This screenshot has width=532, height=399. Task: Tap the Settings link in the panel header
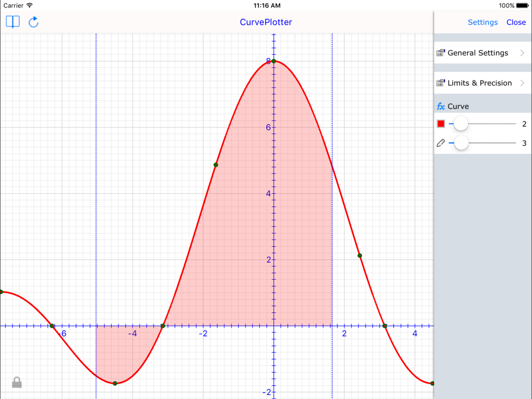click(483, 22)
